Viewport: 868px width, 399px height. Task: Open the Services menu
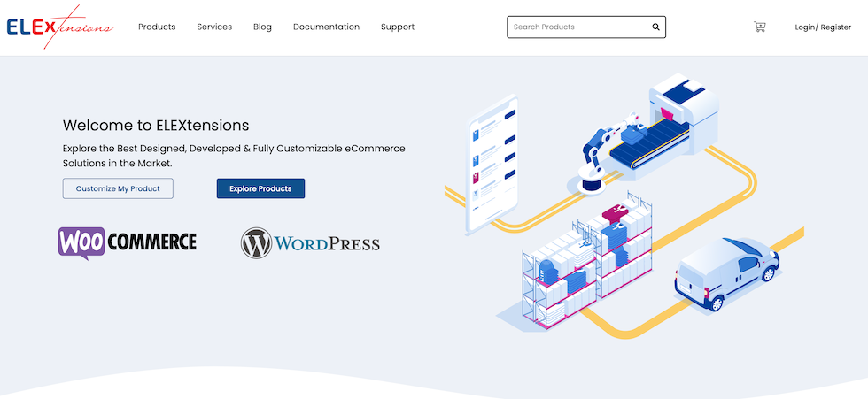coord(214,27)
